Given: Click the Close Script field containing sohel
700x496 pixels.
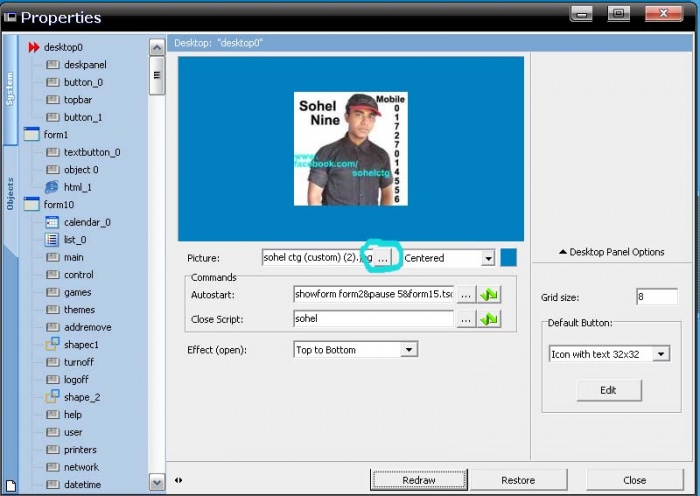Looking at the screenshot, I should tap(374, 319).
